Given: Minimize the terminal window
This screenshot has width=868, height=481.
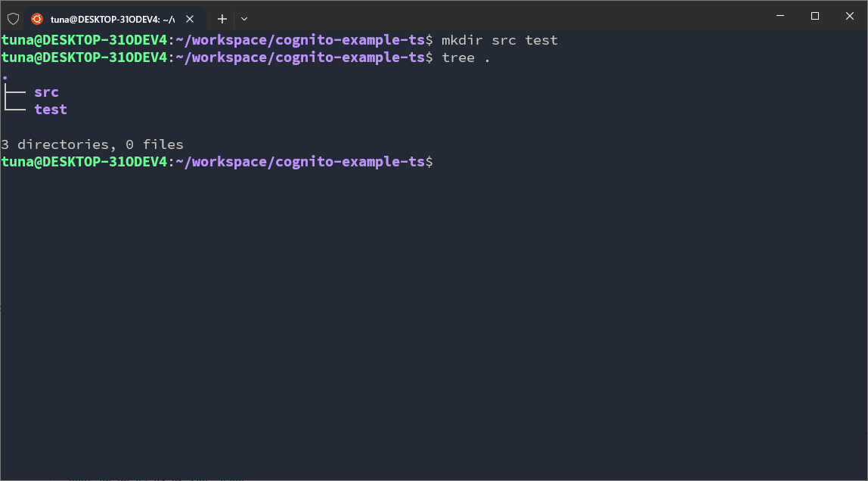Looking at the screenshot, I should click(780, 16).
